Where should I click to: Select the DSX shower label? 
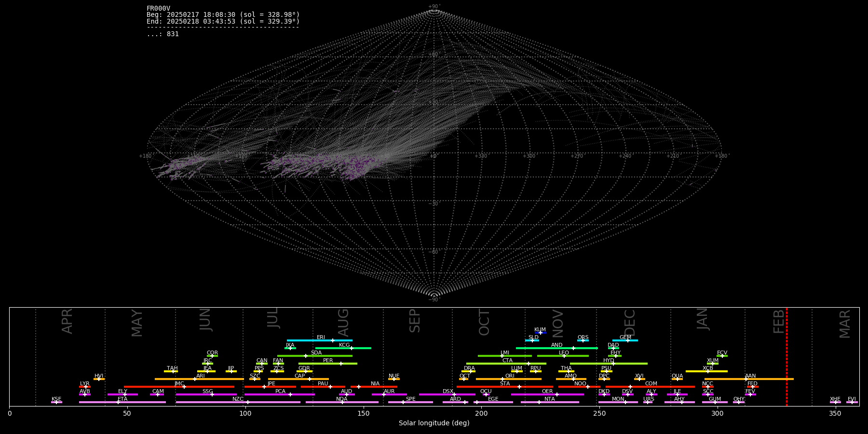tap(448, 391)
